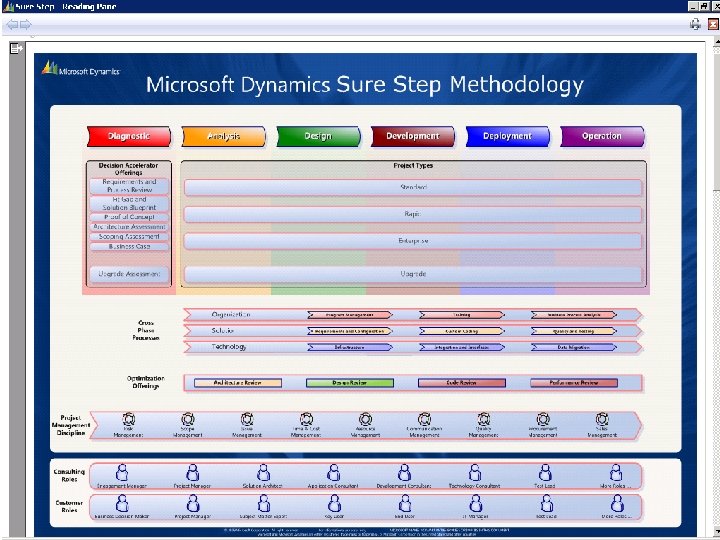Click the forward navigation arrow
Viewport: 720px width, 540px height.
[x=26, y=25]
